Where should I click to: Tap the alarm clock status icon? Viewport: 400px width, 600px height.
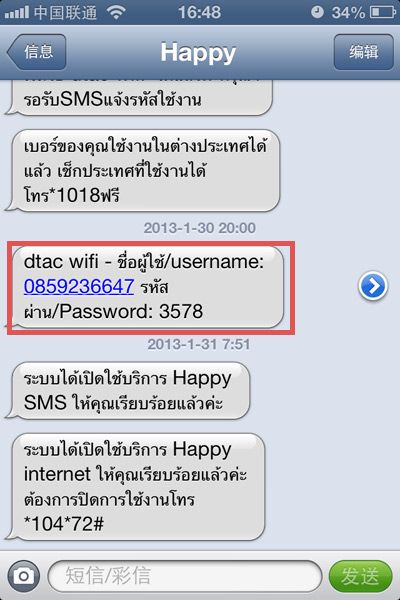(x=317, y=13)
